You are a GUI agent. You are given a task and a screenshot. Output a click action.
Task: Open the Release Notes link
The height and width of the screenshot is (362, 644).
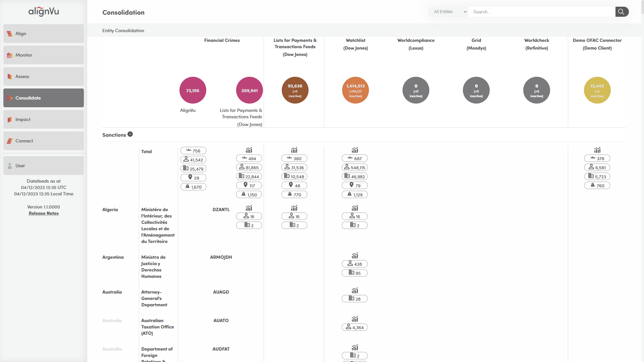[x=44, y=214]
